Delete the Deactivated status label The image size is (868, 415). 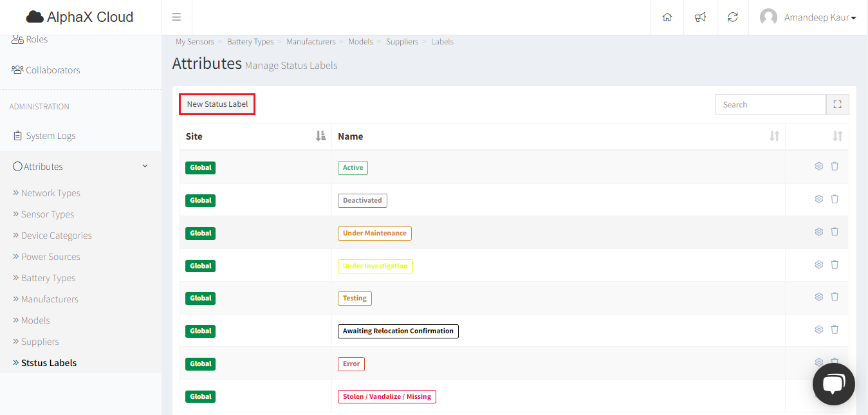click(x=835, y=199)
